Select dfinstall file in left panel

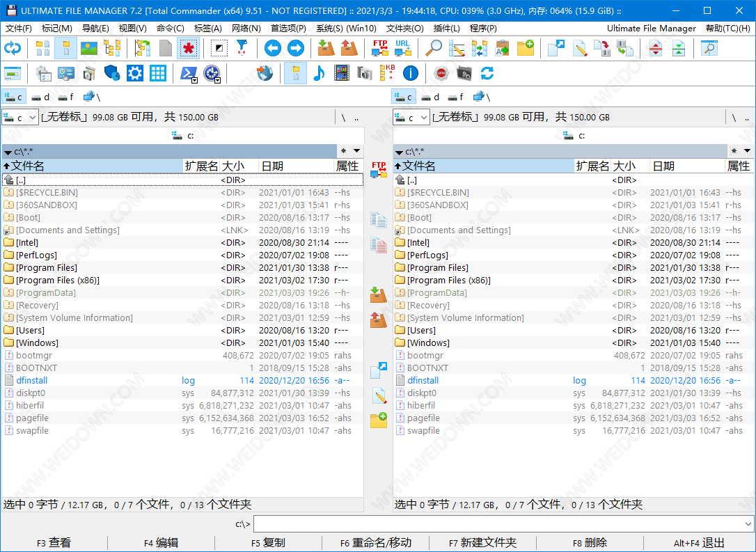pos(182,380)
